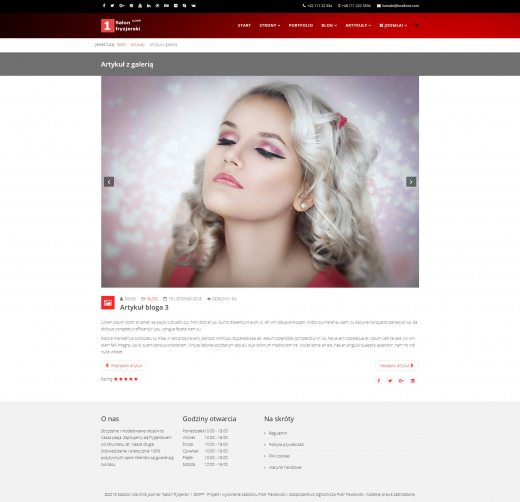The image size is (520, 502).
Task: Click the Godziny otwarcia footer heading
Action: pos(209,419)
